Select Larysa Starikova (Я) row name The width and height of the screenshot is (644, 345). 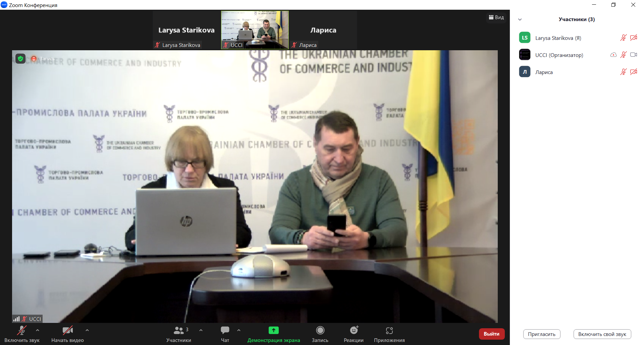(558, 38)
